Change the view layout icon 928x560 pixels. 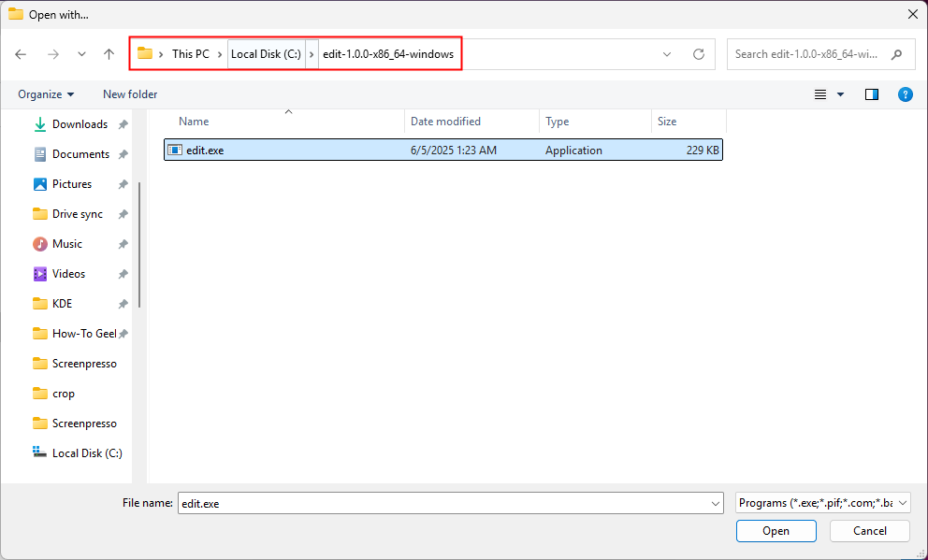click(820, 94)
